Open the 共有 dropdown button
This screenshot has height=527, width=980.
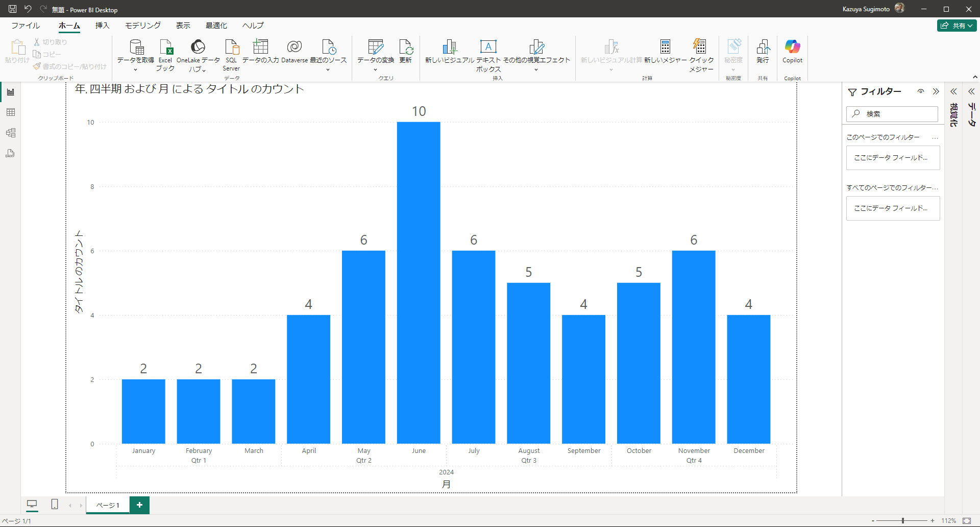coord(957,26)
